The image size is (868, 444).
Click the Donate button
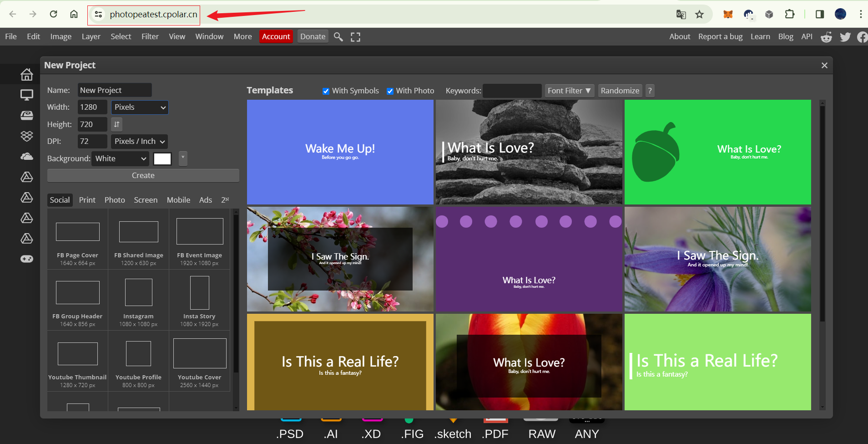[x=313, y=36]
